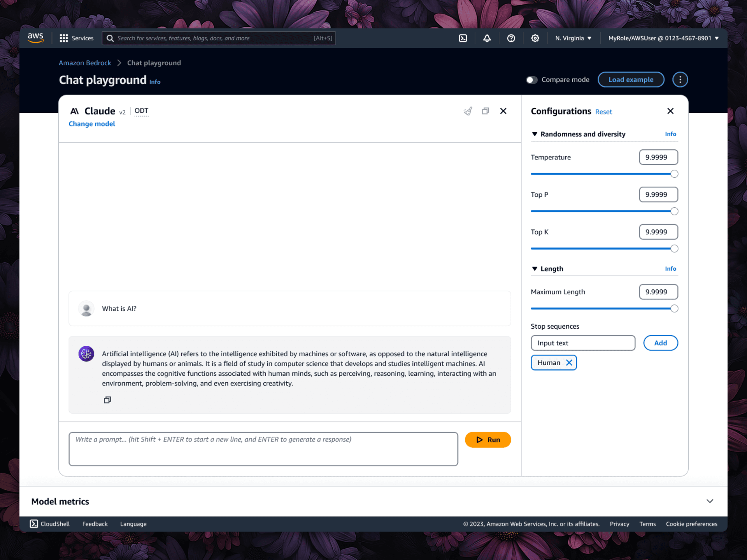Toggle Compare mode switch
Screen dimensions: 747x560
[532, 80]
